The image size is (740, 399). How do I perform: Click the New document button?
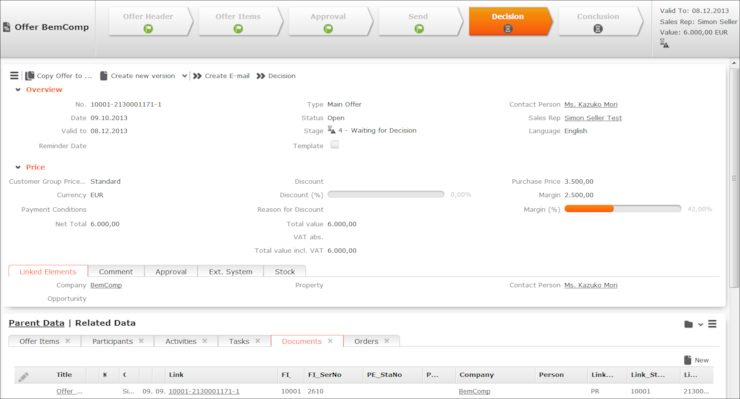click(x=696, y=360)
